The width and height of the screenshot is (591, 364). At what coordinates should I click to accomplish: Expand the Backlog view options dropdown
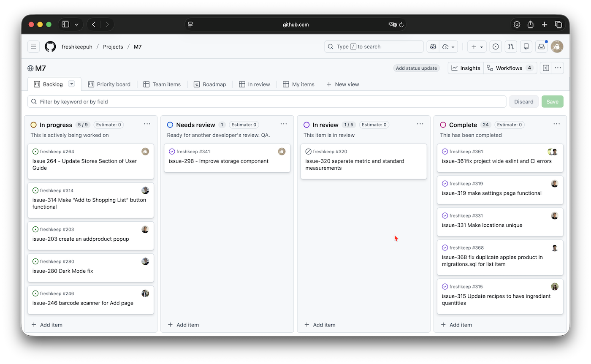pyautogui.click(x=72, y=84)
